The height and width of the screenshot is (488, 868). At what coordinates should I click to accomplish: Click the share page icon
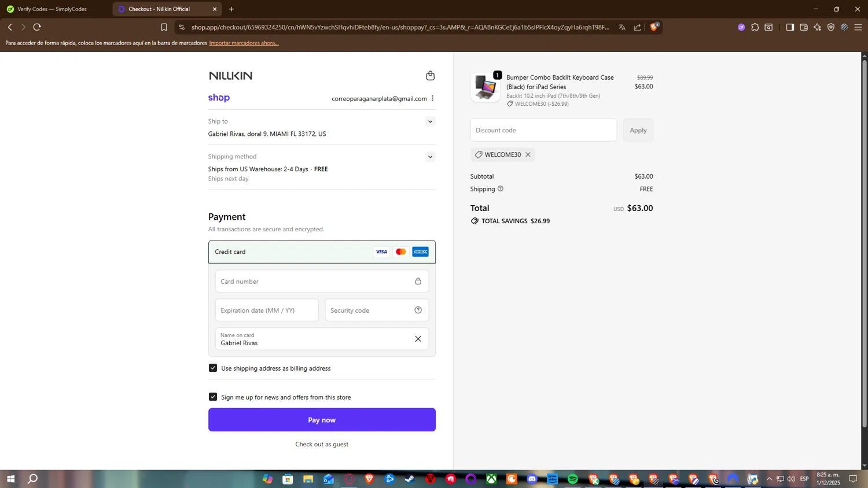tap(637, 27)
